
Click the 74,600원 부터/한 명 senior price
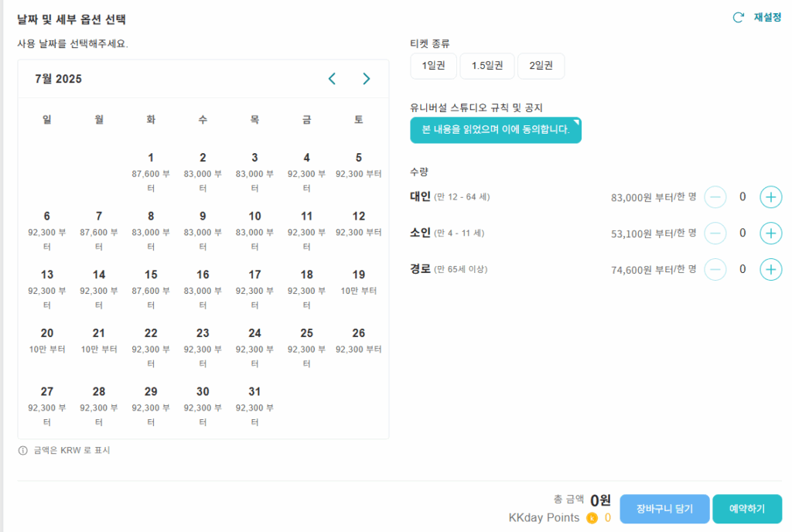pos(654,270)
